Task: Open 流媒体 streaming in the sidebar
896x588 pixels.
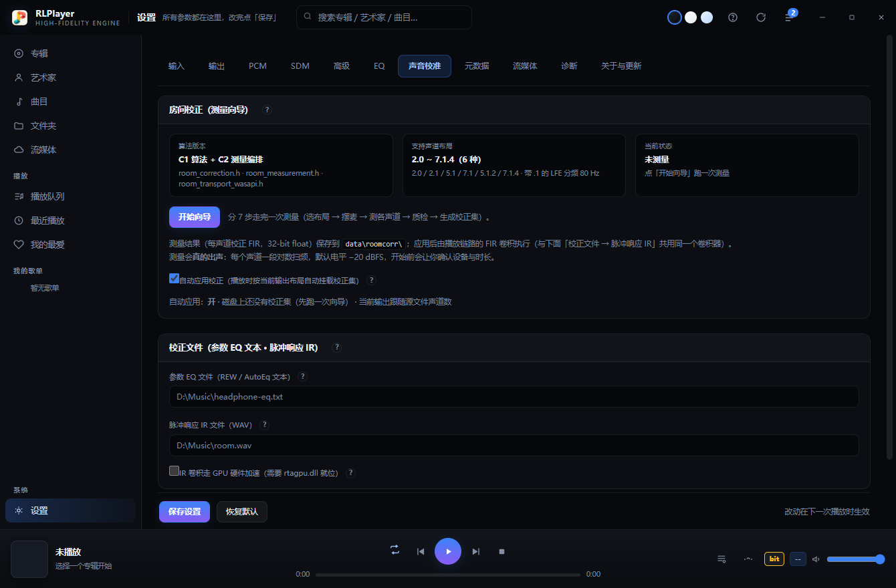Action: [x=71, y=150]
